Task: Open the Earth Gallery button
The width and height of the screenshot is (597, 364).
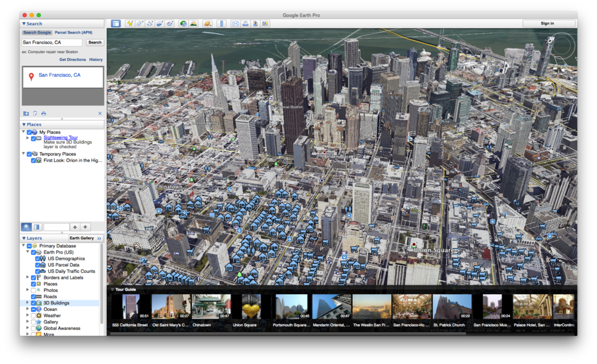Action: [x=85, y=238]
